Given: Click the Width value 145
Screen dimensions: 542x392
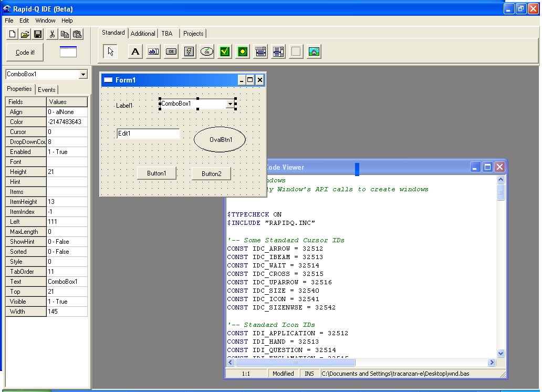Looking at the screenshot, I should click(x=67, y=312).
